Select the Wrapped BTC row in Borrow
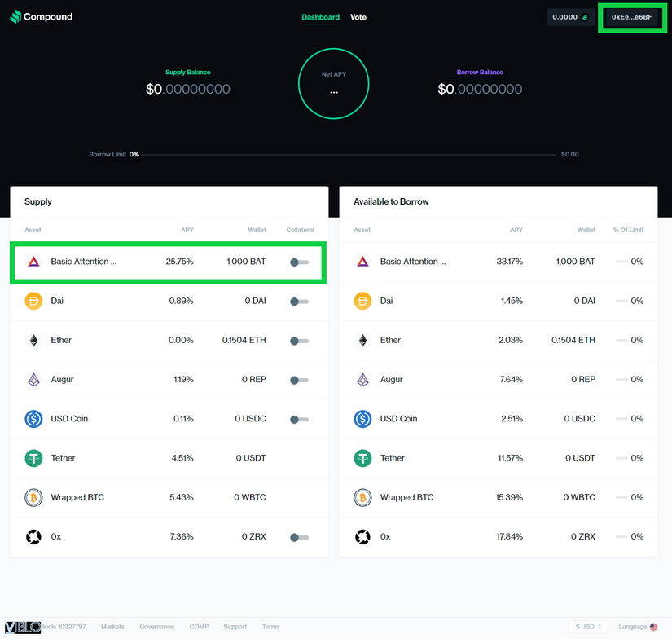This screenshot has width=672, height=639. [499, 497]
